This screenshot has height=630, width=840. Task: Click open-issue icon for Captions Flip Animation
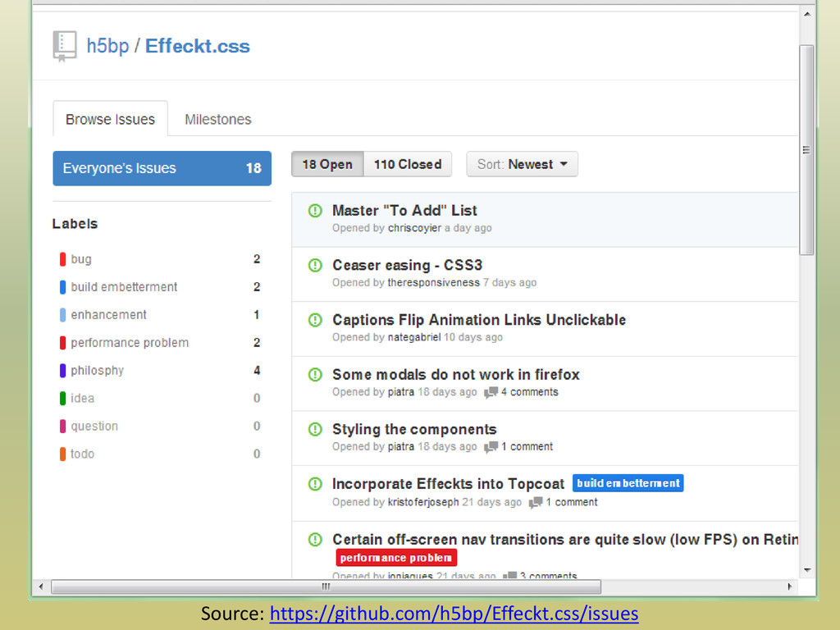click(315, 320)
